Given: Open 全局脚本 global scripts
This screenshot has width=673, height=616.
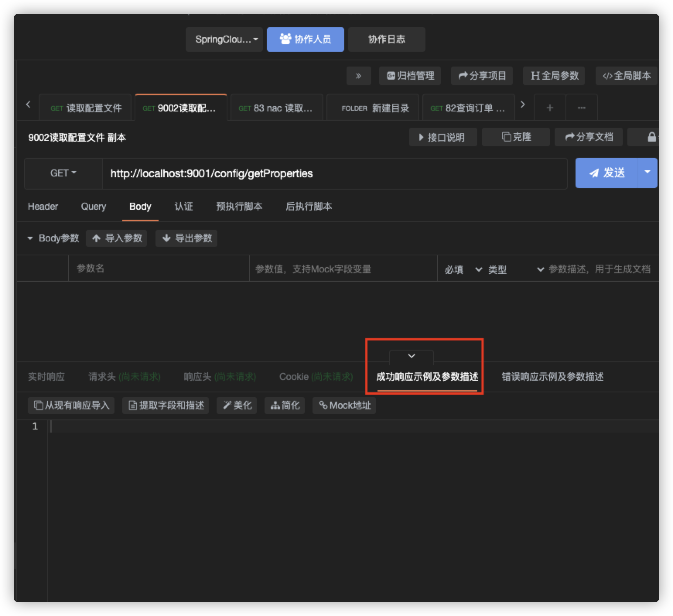Looking at the screenshot, I should click(627, 76).
